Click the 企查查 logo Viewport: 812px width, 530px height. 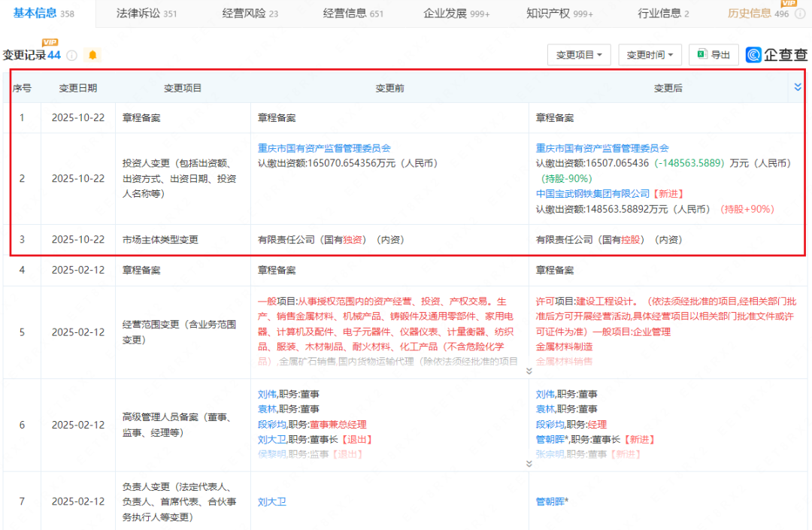(x=777, y=55)
